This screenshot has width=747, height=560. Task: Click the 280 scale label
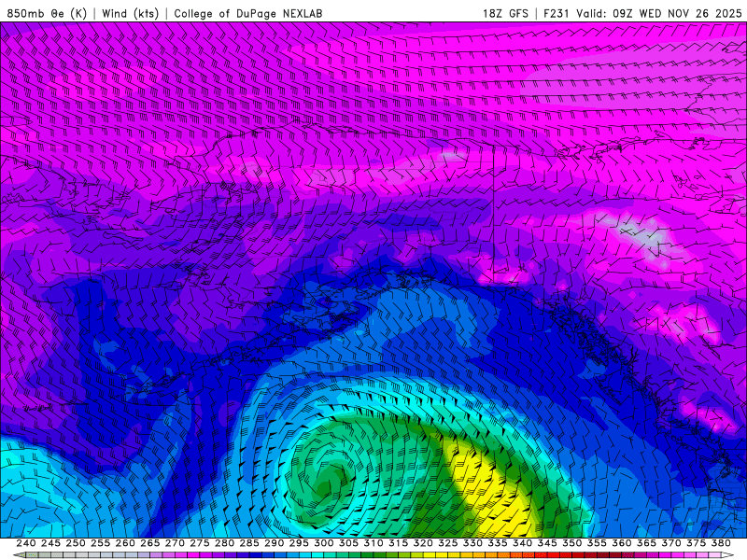(x=224, y=543)
